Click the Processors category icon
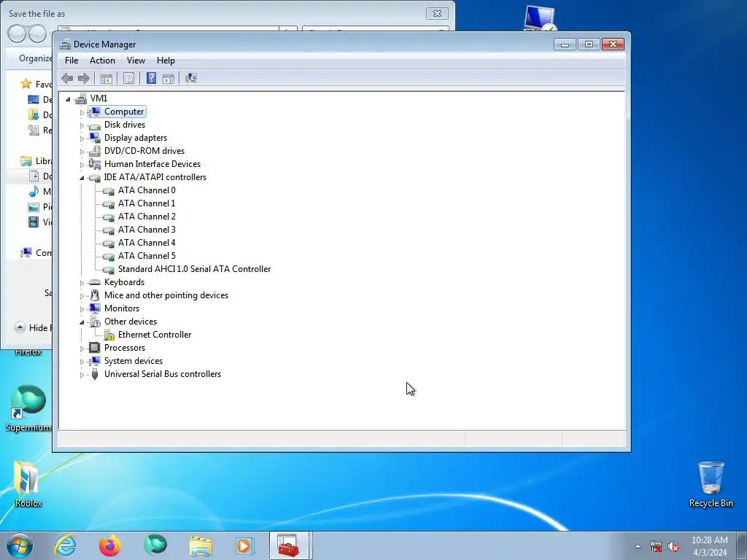The width and height of the screenshot is (747, 560). (95, 348)
